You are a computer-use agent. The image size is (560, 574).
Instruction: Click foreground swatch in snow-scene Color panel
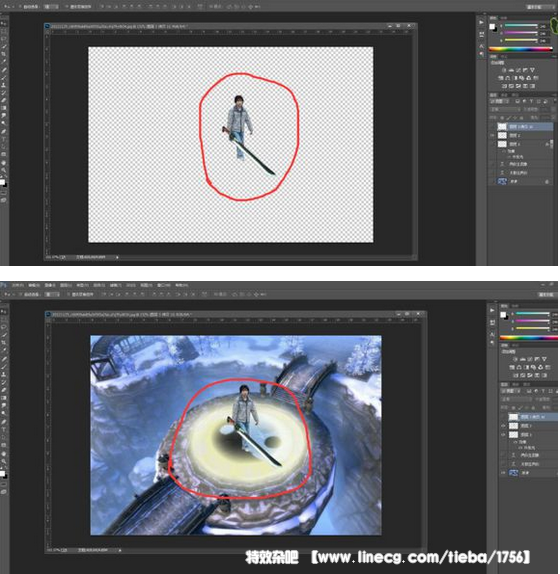point(503,315)
